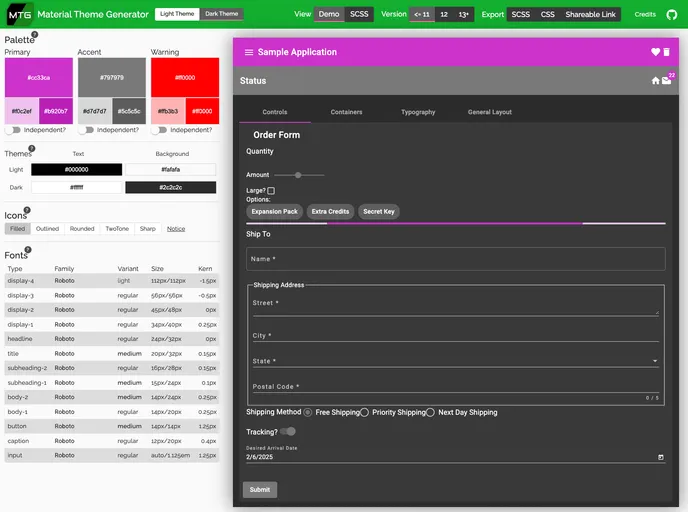
Task: Click the Amount slider thumb
Action: pos(298,175)
